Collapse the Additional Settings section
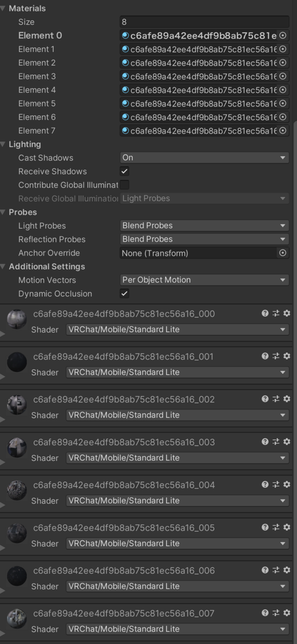 click(3, 266)
